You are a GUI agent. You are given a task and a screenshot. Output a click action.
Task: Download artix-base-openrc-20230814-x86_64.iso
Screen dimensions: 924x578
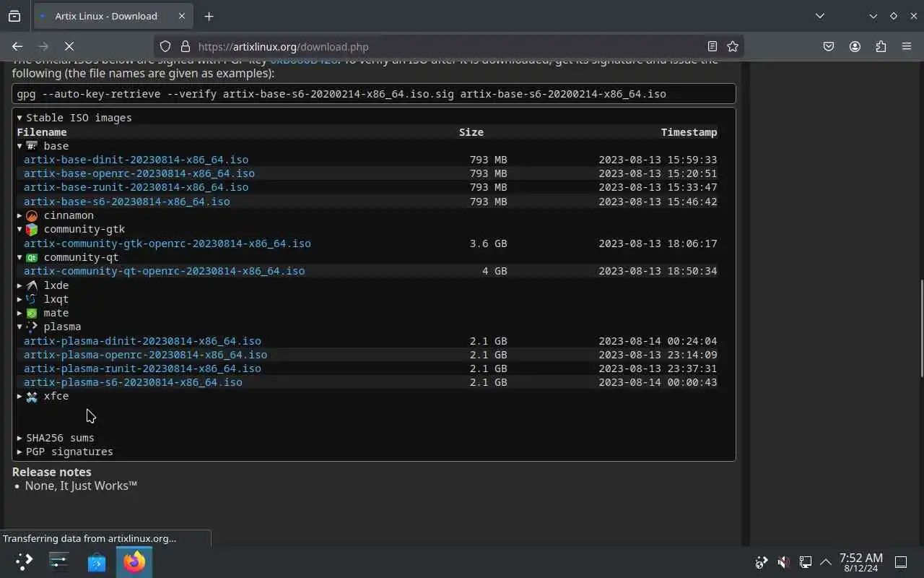pyautogui.click(x=139, y=173)
